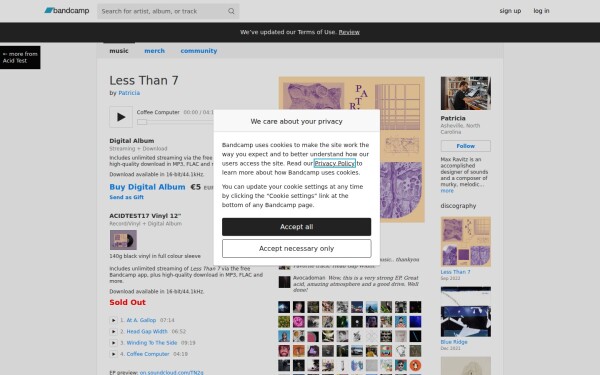600x375 pixels.
Task: Play the Coffee Computer track in main player
Action: pos(121,117)
